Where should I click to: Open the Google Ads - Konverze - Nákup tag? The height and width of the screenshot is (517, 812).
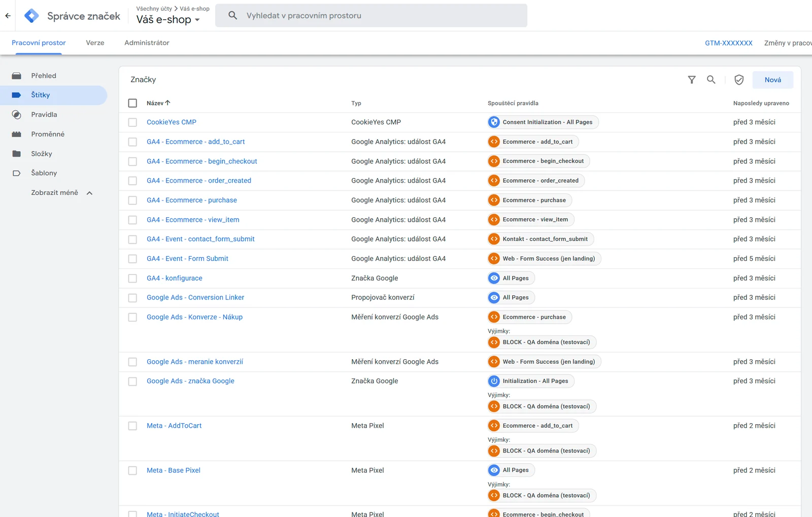click(194, 317)
